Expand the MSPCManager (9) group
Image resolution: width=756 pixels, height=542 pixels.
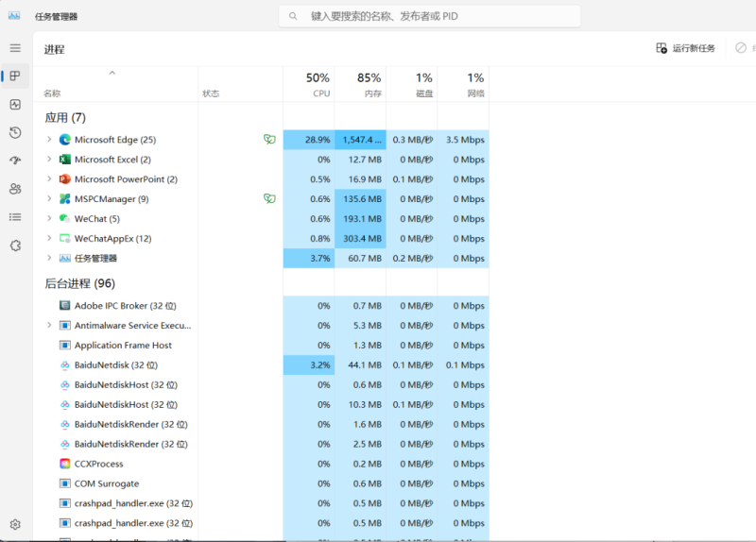coord(49,198)
